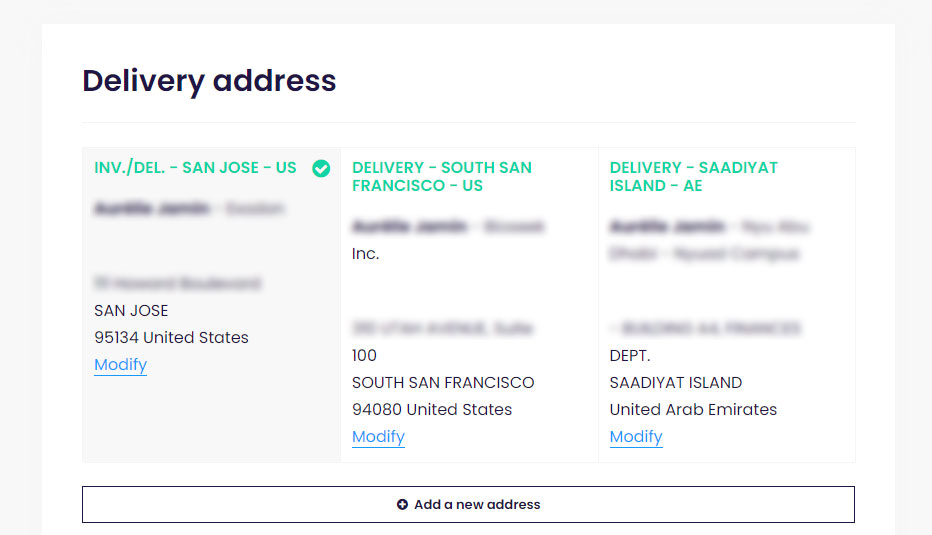Choose DELIVERY - SAADIYAT ISLAND - AE heading
This screenshot has height=535, width=932.
(x=694, y=177)
